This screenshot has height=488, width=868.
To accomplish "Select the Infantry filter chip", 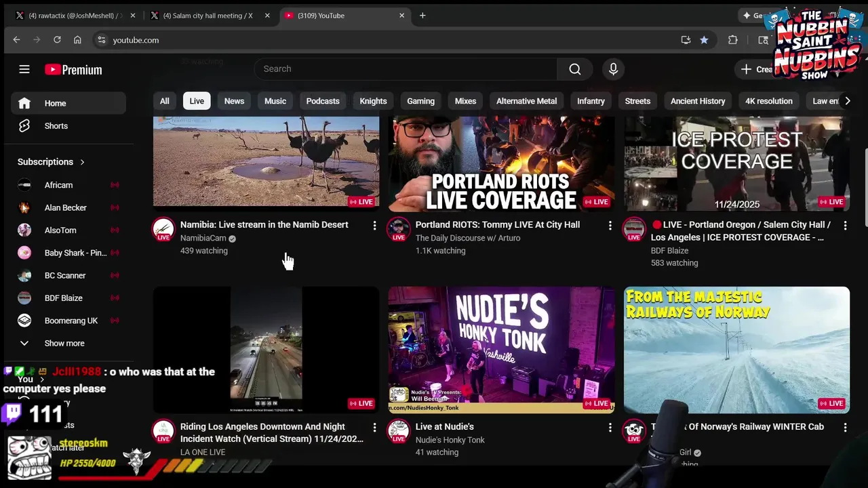I will click(591, 101).
